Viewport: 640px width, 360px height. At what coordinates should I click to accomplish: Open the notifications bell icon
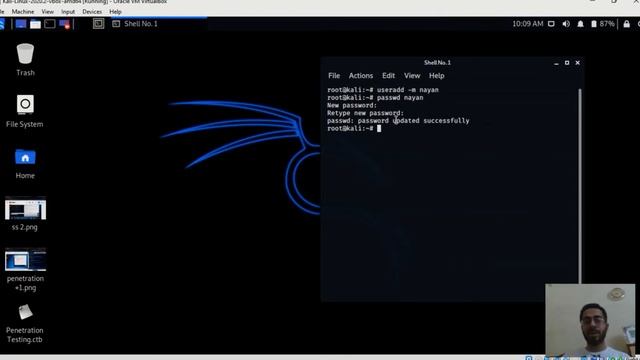coord(580,24)
